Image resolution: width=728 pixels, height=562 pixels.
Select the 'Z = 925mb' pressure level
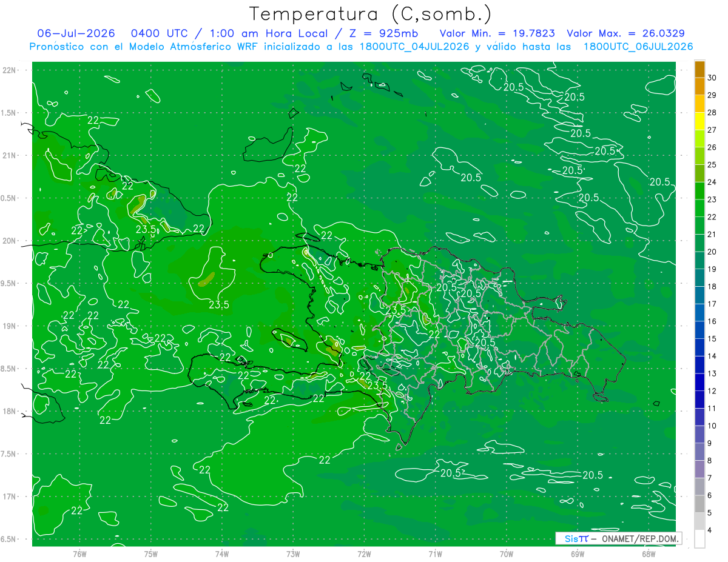click(x=383, y=33)
